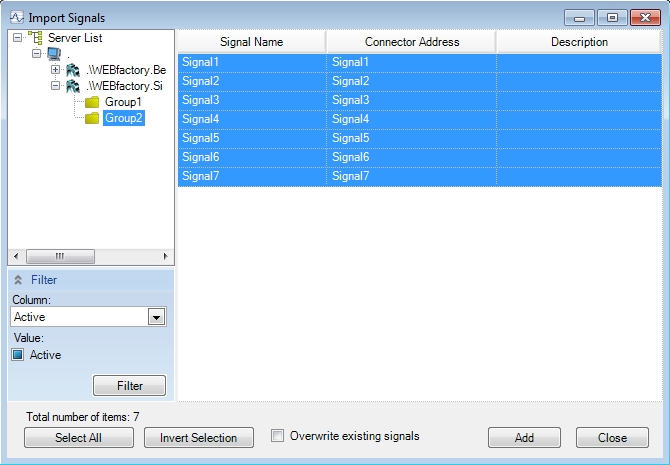Screen dimensions: 670x465
Task: Enable Overwrite existing signals checkbox
Action: (x=278, y=436)
